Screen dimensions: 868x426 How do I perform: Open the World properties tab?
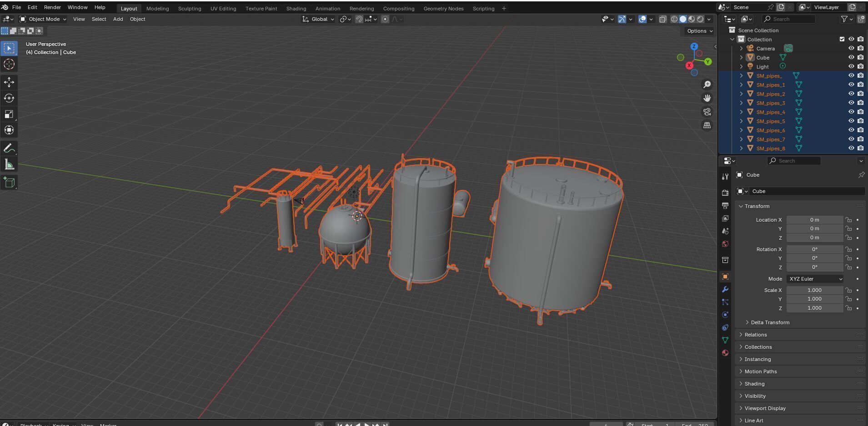[x=725, y=244]
